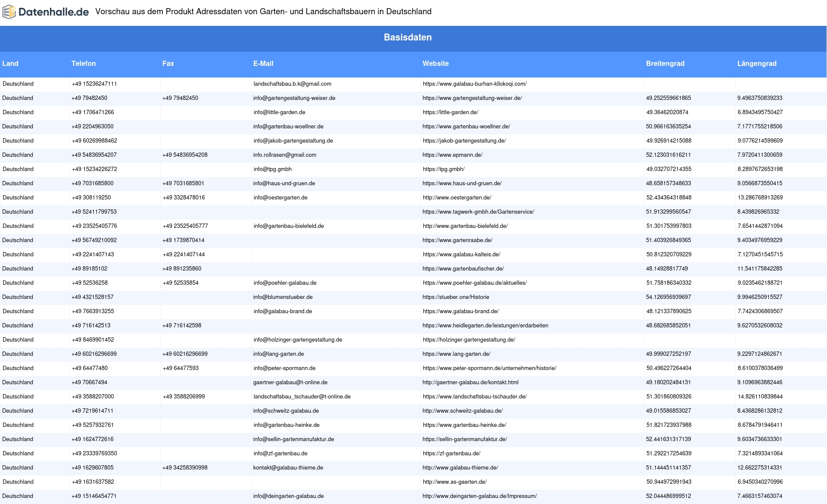Image resolution: width=827 pixels, height=504 pixels.
Task: Click fax number +49 7031685801
Action: click(x=183, y=184)
